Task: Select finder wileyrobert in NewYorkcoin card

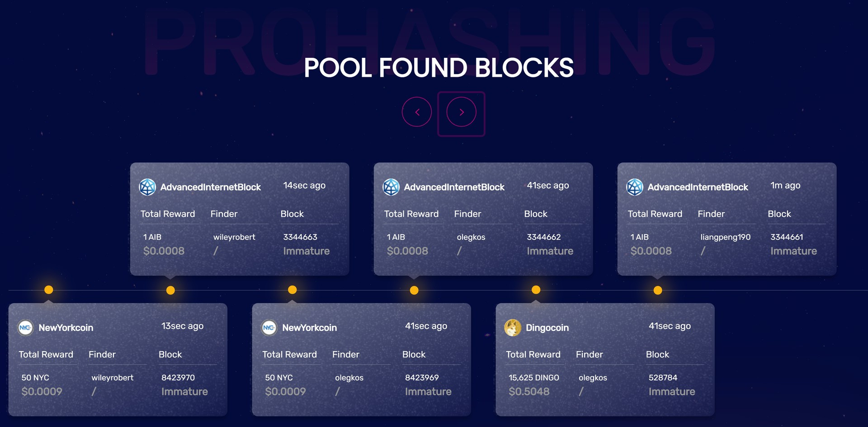Action: (x=112, y=378)
